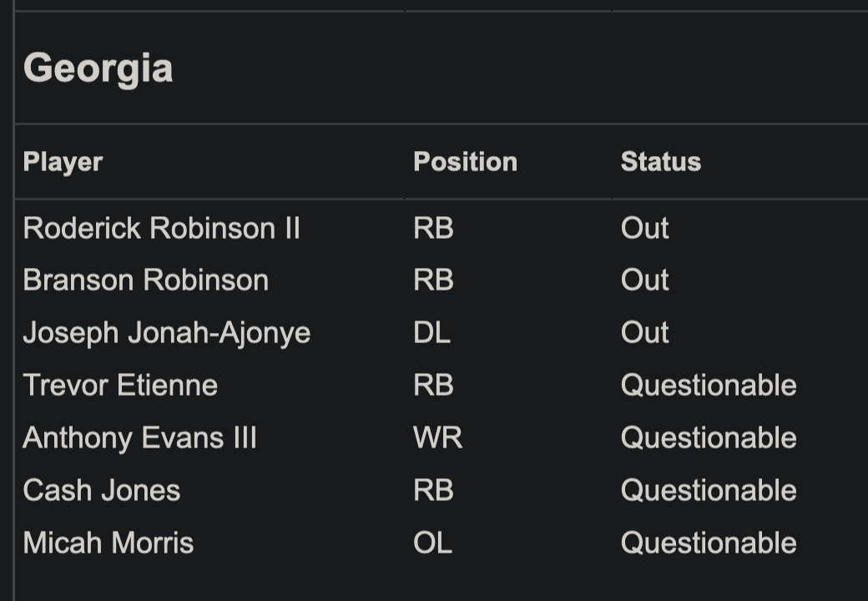
Task: Click Anthony Evans III's Questionable status
Action: pyautogui.click(x=708, y=437)
